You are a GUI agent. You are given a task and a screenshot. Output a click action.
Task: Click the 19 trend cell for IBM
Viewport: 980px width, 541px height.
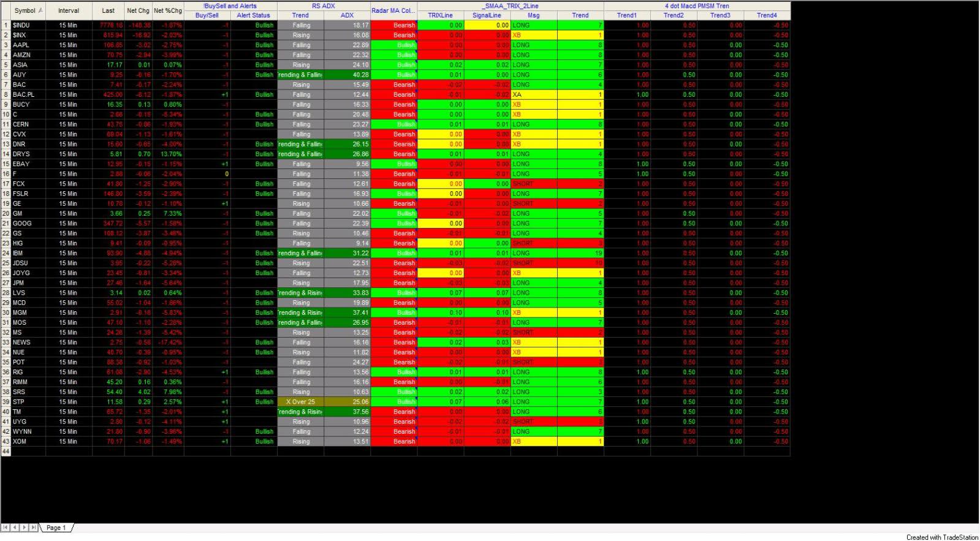coord(580,253)
